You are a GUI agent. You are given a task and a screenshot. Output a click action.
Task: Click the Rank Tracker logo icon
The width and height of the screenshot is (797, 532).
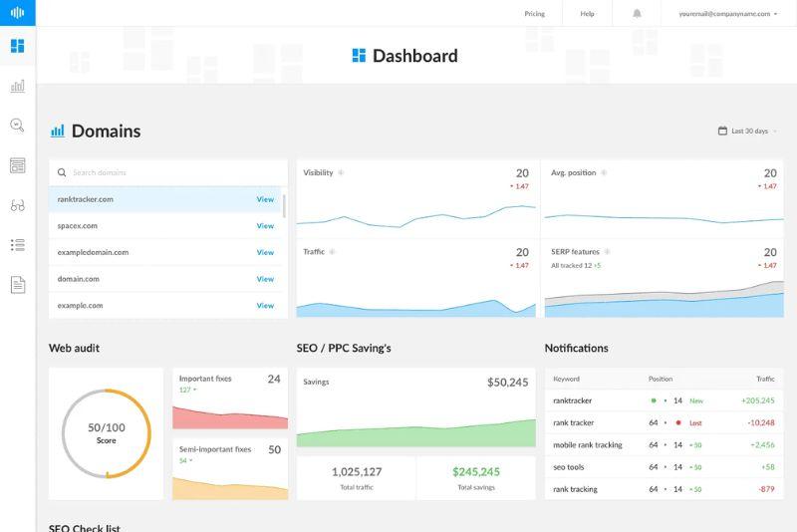[17, 13]
